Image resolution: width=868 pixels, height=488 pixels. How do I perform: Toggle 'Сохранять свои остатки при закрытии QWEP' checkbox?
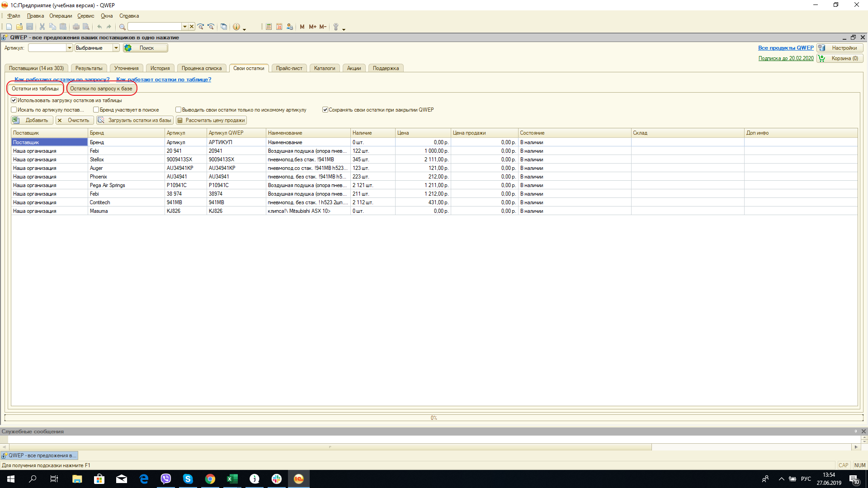[x=325, y=110]
